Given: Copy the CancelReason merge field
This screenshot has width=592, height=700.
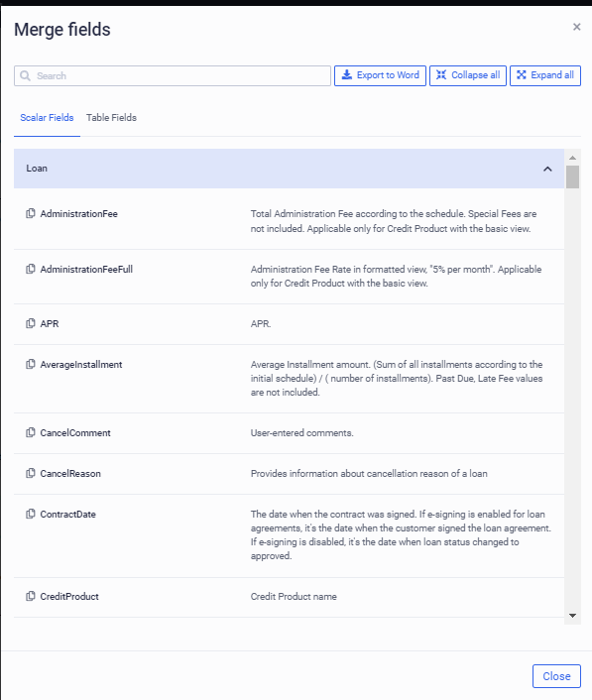Looking at the screenshot, I should 31,473.
